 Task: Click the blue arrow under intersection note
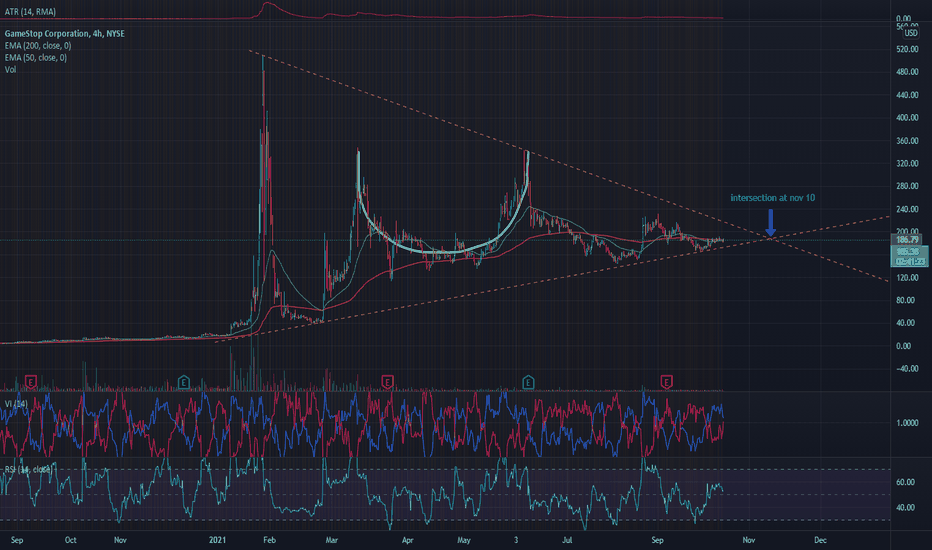[770, 222]
